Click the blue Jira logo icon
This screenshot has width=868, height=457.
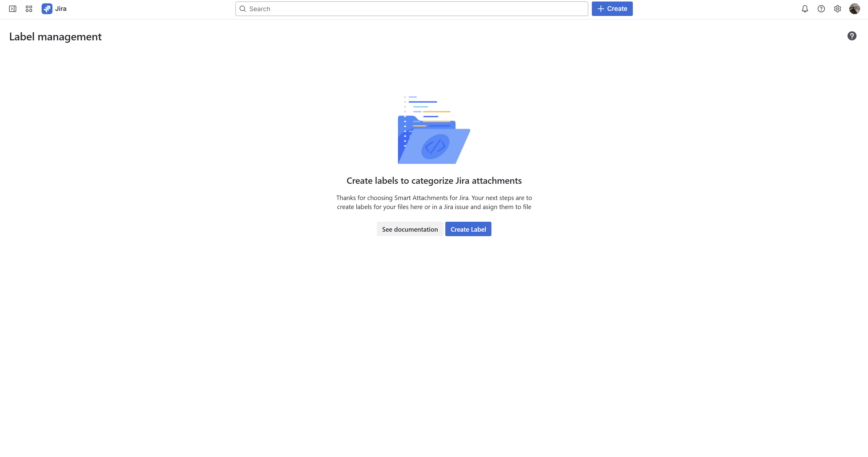click(x=47, y=9)
